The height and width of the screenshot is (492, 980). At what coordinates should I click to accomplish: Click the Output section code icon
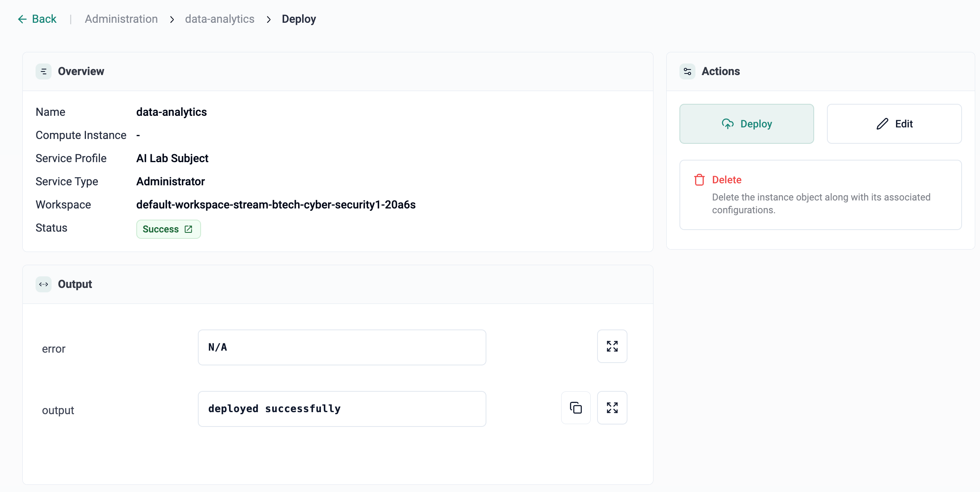click(44, 284)
